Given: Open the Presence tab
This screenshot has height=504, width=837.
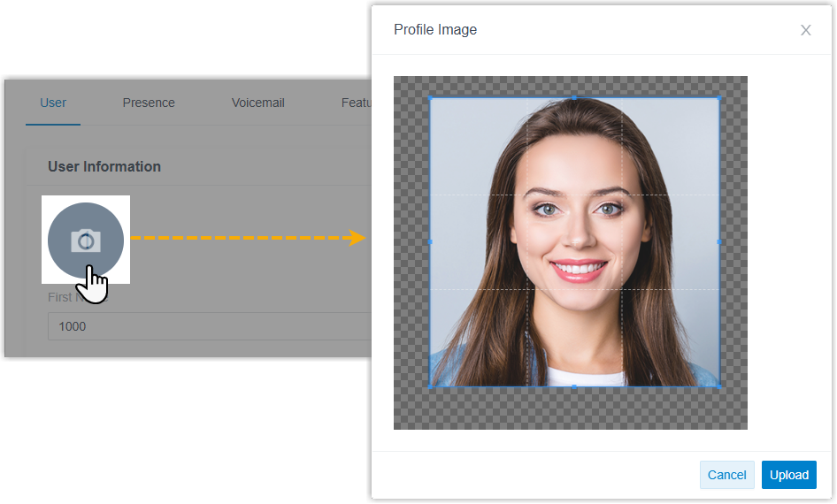Looking at the screenshot, I should 149,103.
